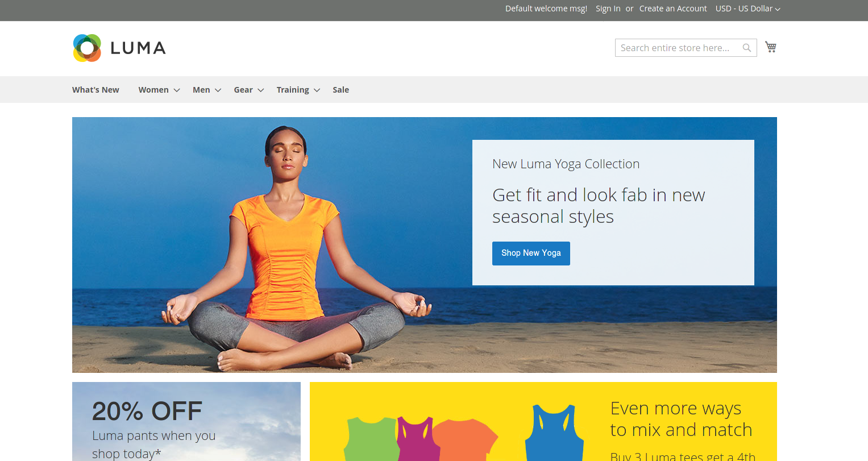Click the yoga woman hero banner image
The image size is (868, 461).
click(x=425, y=245)
